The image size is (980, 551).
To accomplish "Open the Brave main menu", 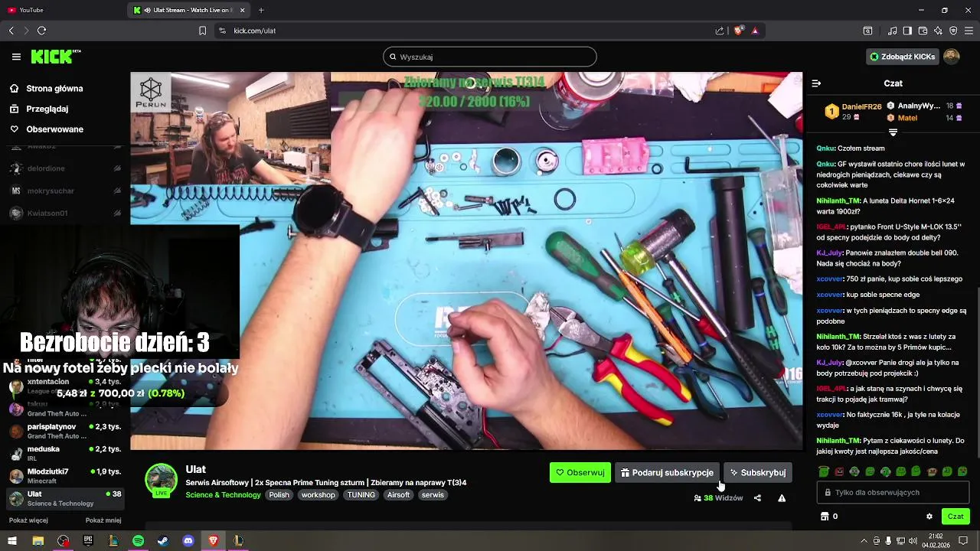I will pyautogui.click(x=969, y=31).
